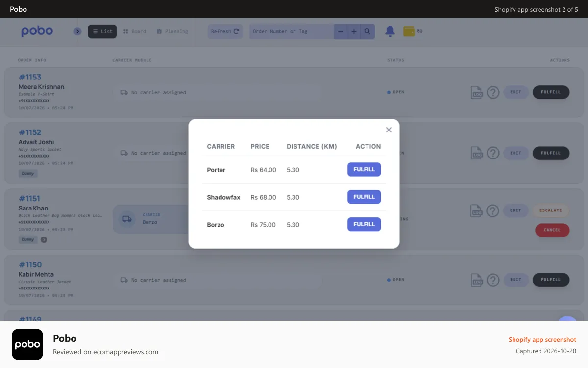This screenshot has width=588, height=368.
Task: Fulfill the order with Porter carrier
Action: click(x=364, y=169)
